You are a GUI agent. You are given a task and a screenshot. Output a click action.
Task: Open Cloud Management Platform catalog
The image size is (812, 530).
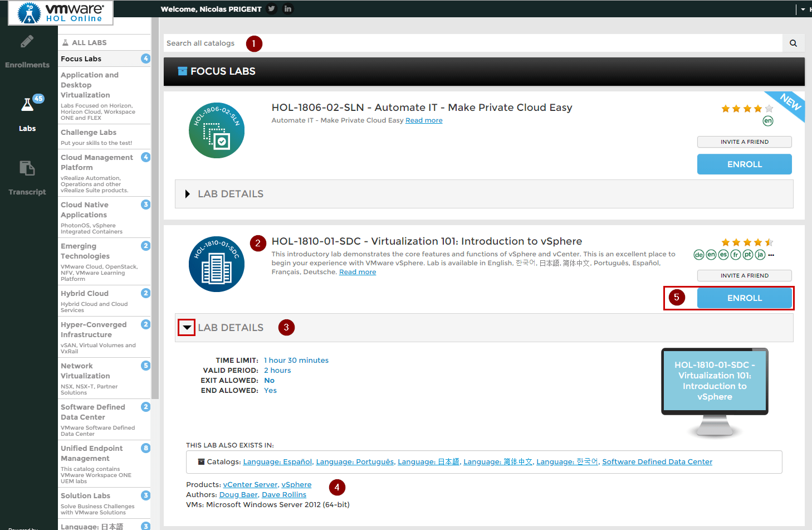click(104, 173)
